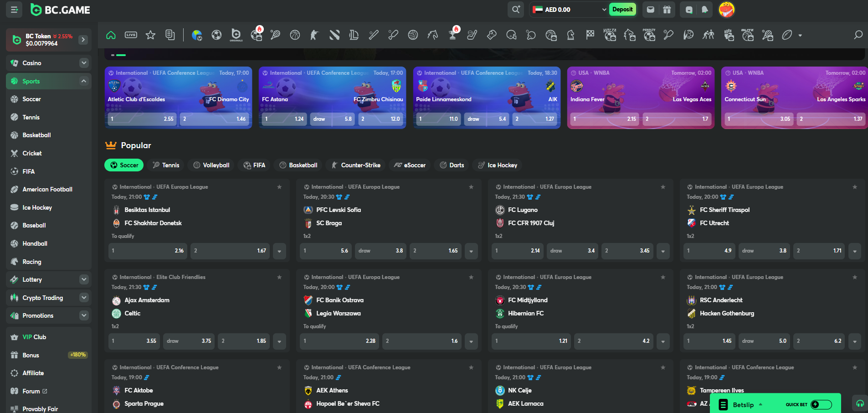The image size is (868, 413).
Task: Switch to the Darts popular tab
Action: (x=452, y=165)
